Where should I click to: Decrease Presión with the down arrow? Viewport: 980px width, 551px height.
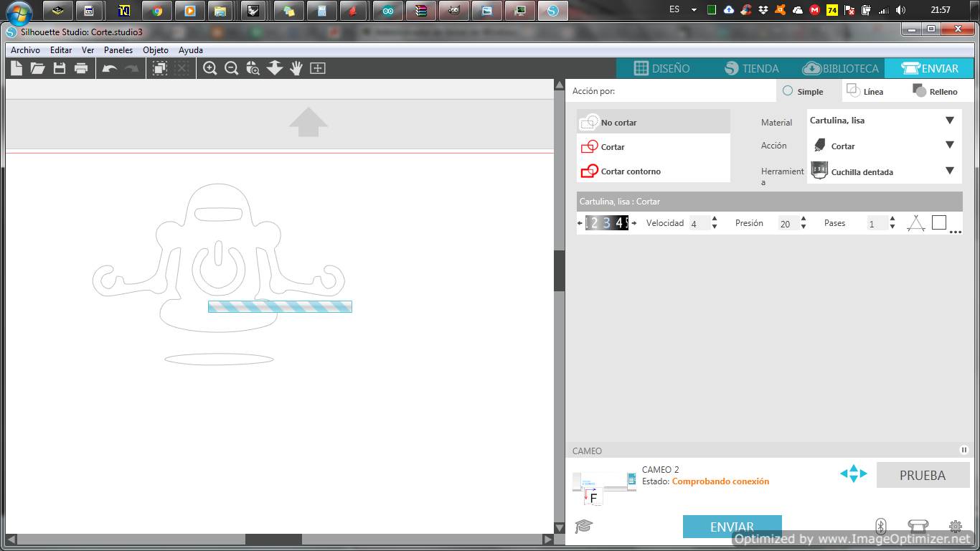[x=804, y=227]
